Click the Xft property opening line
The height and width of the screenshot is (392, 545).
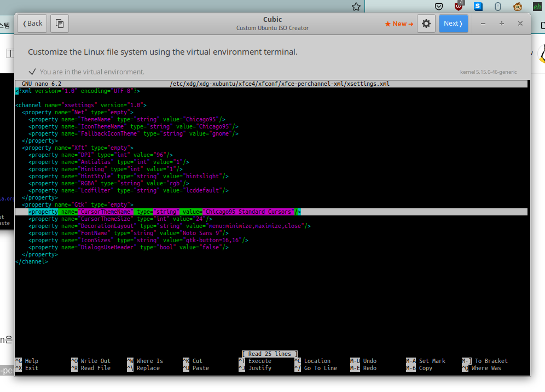pos(78,148)
